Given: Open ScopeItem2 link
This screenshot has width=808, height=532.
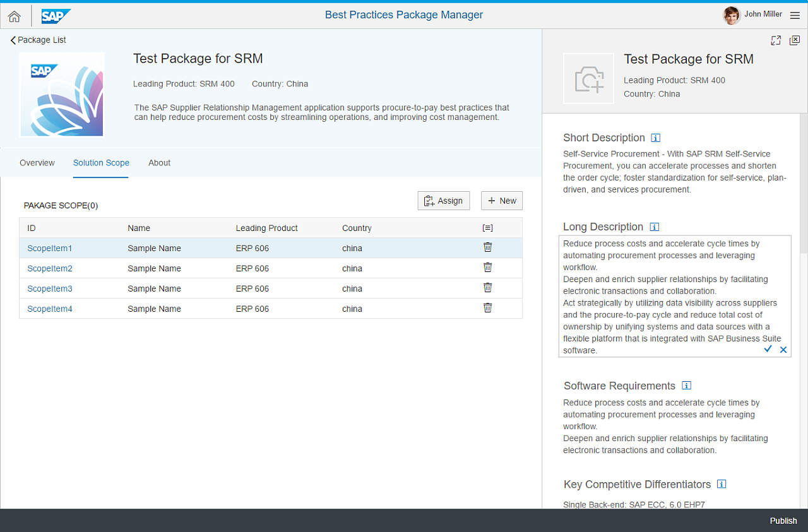Looking at the screenshot, I should coord(50,268).
